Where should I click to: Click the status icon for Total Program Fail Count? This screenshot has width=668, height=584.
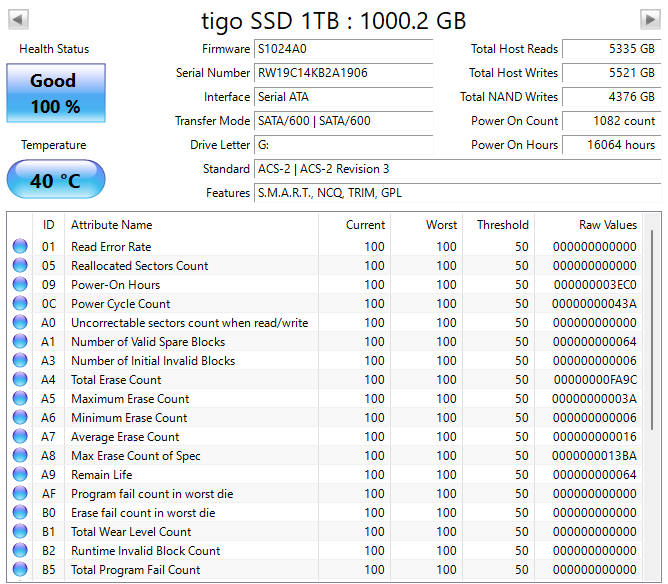(20, 570)
